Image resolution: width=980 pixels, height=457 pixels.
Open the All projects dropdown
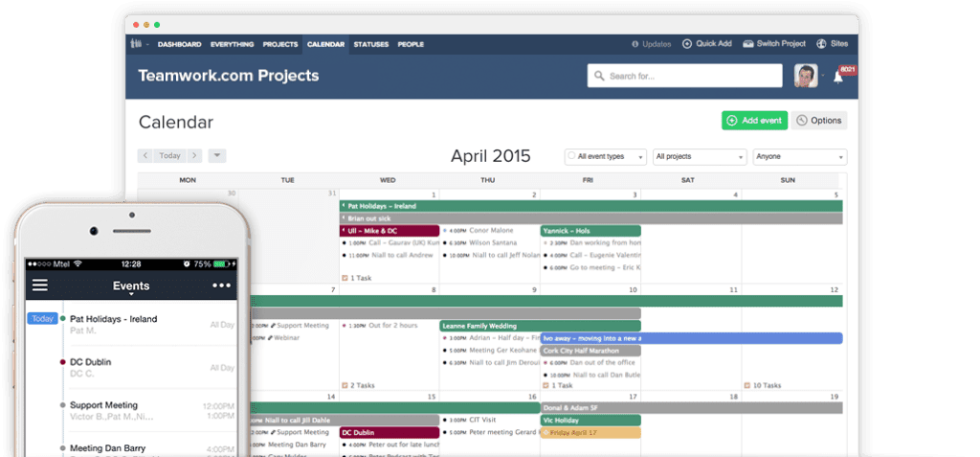pyautogui.click(x=700, y=156)
